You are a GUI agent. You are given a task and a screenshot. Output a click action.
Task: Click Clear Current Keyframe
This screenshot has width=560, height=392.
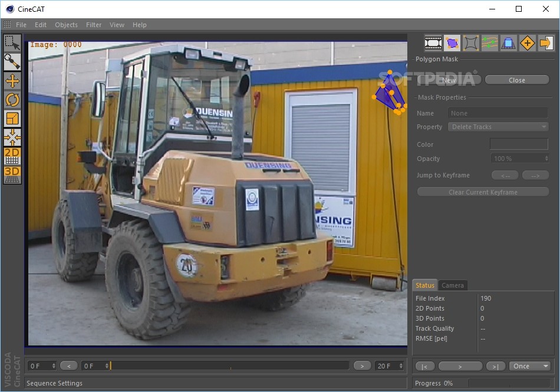[x=483, y=192]
